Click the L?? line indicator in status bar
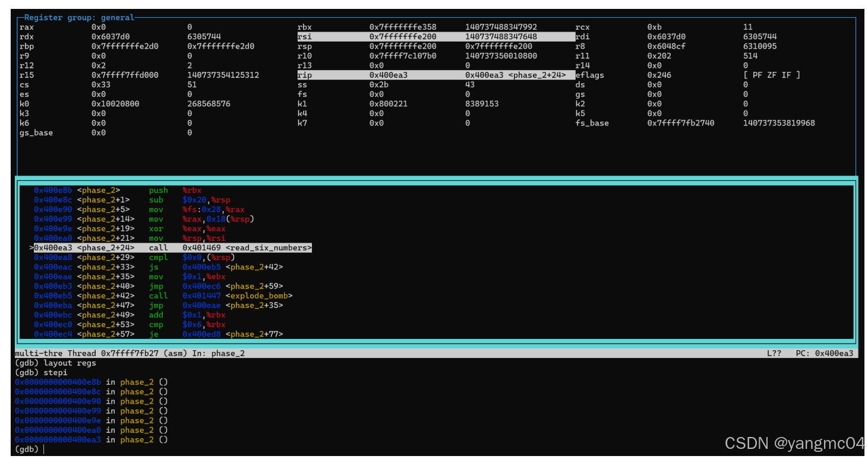Viewport: 868px width, 459px height. pos(774,353)
